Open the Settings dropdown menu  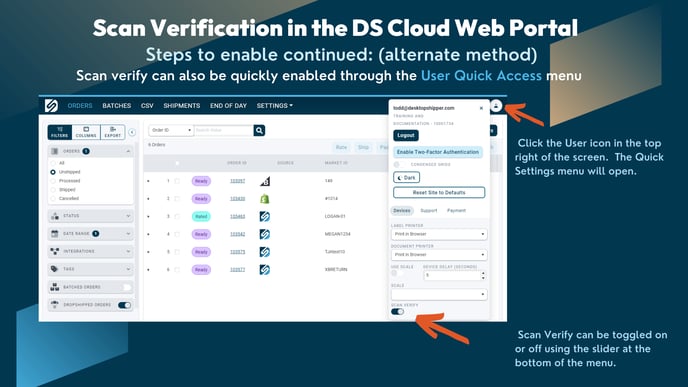tap(275, 106)
